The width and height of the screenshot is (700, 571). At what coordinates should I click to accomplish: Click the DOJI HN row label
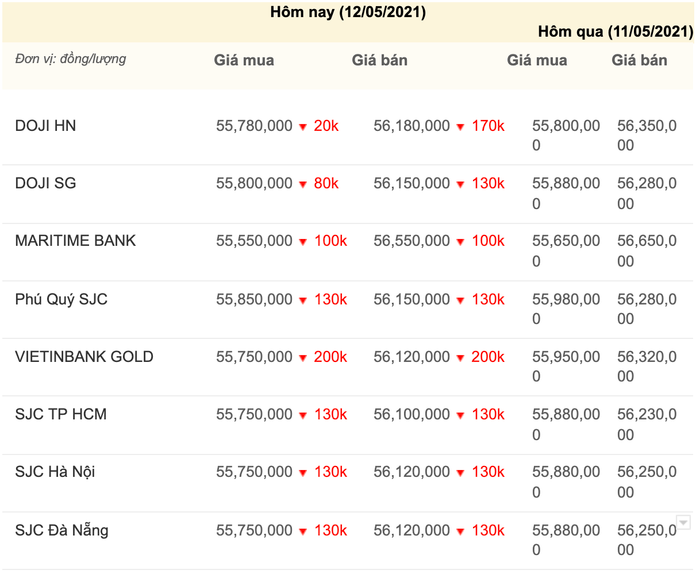46,126
